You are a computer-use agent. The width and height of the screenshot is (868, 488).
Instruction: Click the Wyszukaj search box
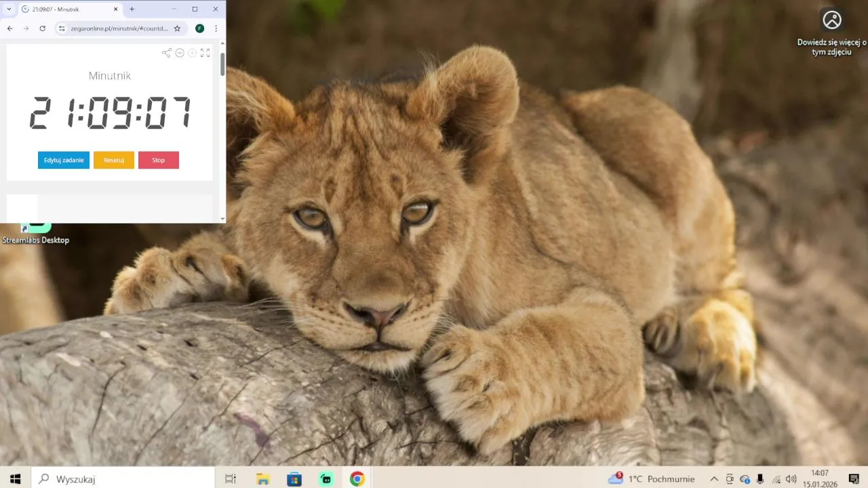(123, 479)
